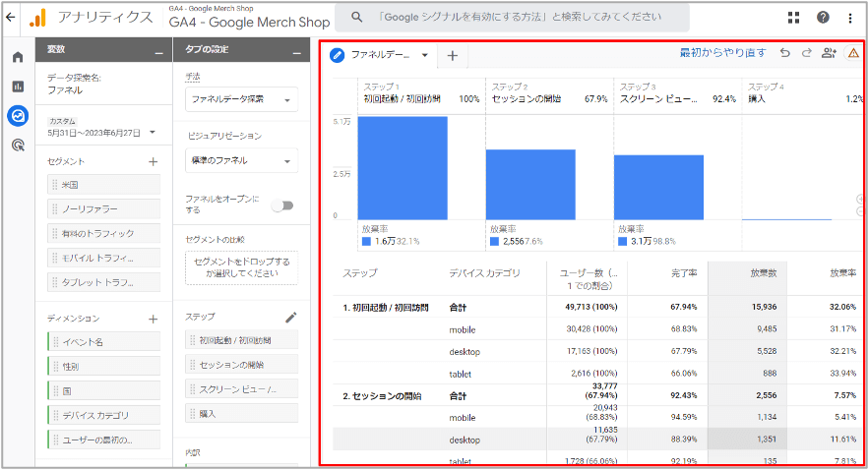Select the モバイル トラフィ... segment
The image size is (868, 470).
point(104,258)
